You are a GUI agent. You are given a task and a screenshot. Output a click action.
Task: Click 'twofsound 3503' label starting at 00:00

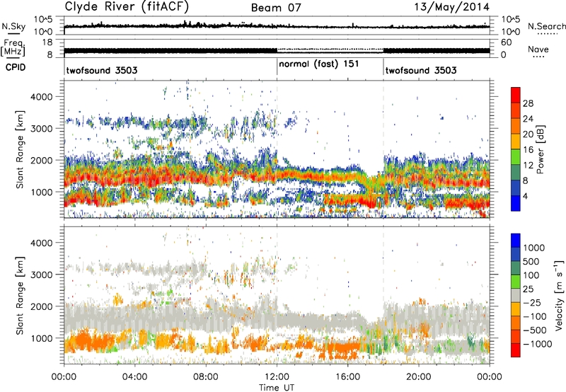(x=102, y=70)
